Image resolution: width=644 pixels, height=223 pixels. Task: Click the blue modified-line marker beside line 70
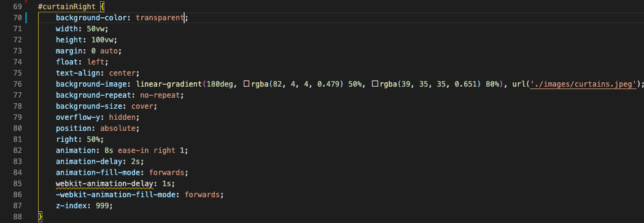pos(26,18)
